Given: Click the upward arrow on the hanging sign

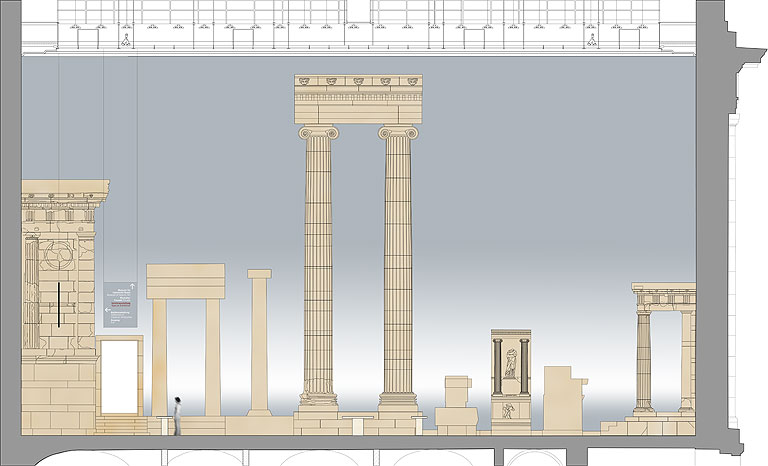Looking at the screenshot, I should click(x=131, y=286).
